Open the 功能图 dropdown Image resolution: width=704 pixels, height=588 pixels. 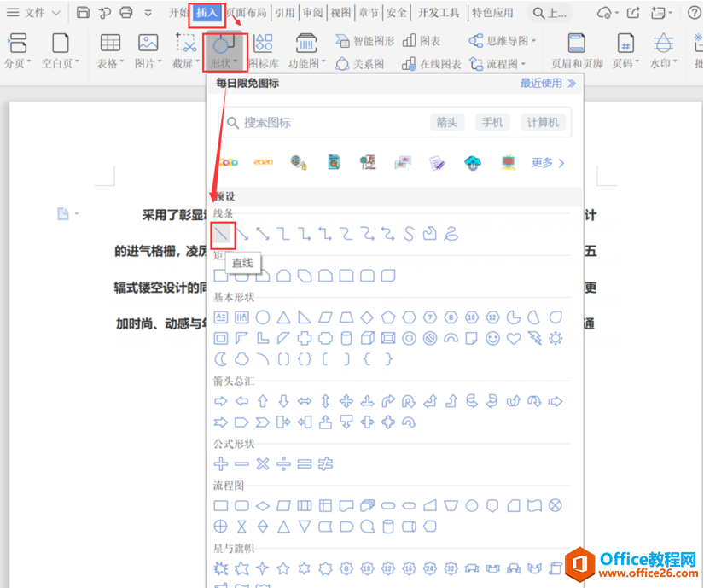(x=306, y=51)
